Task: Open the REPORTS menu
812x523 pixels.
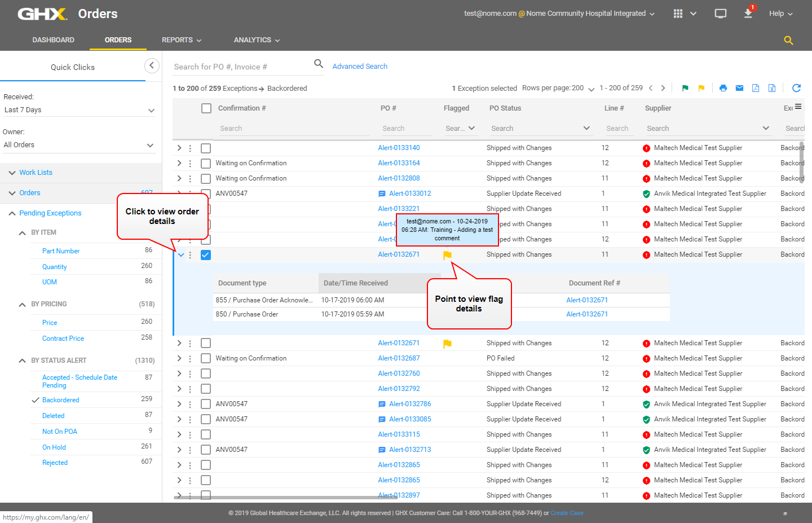Action: pyautogui.click(x=182, y=40)
